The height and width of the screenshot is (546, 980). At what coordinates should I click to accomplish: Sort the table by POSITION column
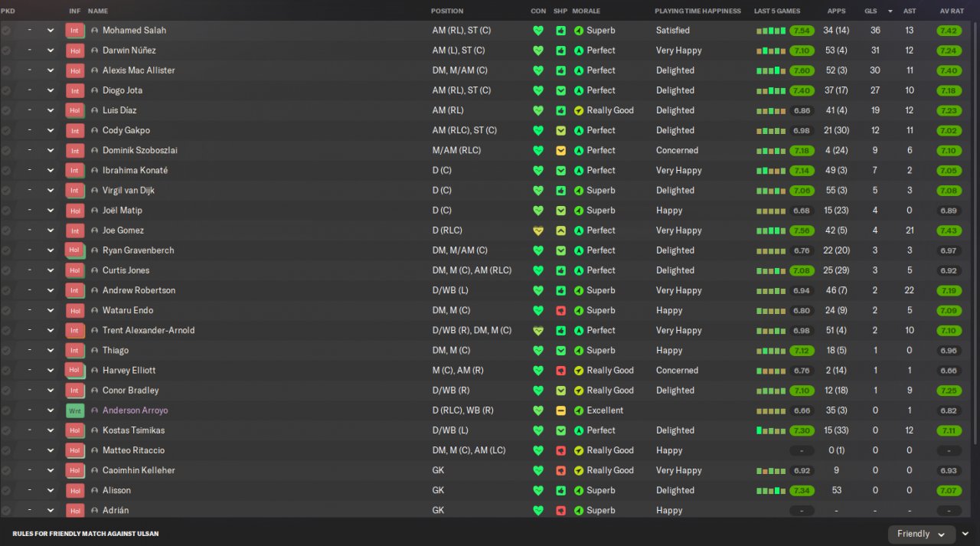447,11
